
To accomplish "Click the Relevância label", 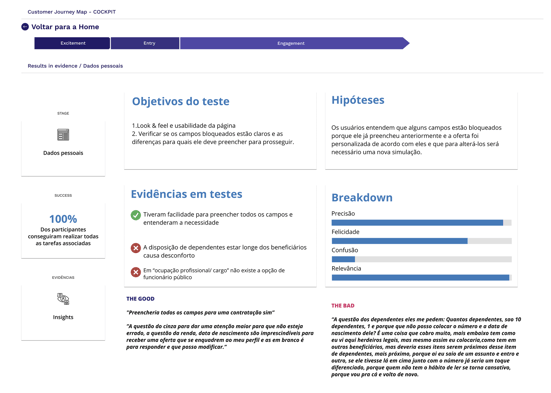I will (346, 269).
